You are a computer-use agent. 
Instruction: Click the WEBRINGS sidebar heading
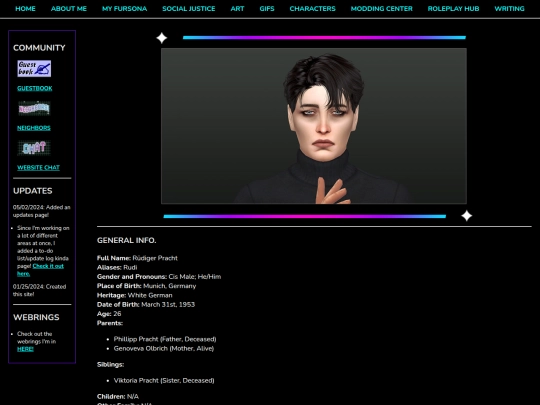(x=36, y=318)
